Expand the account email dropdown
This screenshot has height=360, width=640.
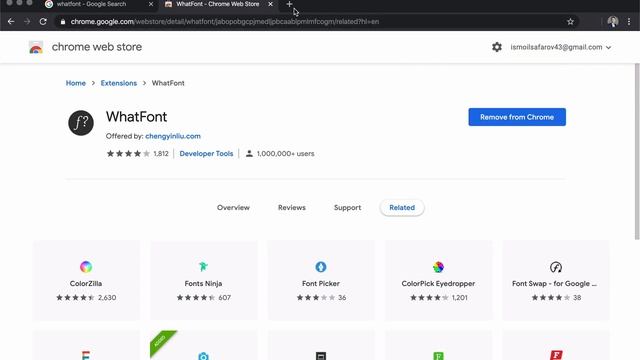click(561, 47)
